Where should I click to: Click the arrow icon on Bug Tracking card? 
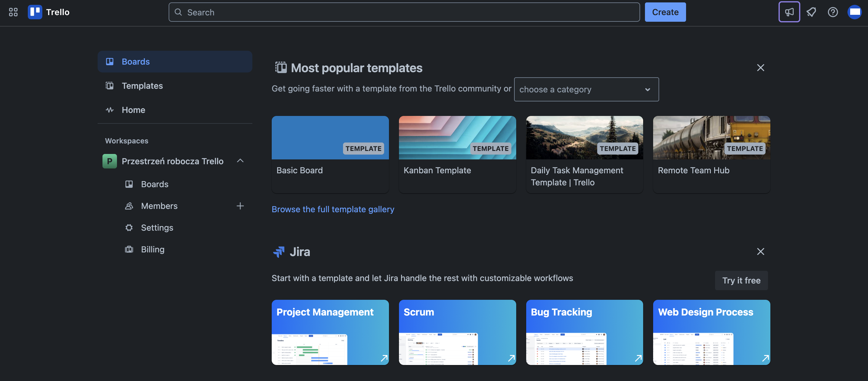click(x=638, y=358)
